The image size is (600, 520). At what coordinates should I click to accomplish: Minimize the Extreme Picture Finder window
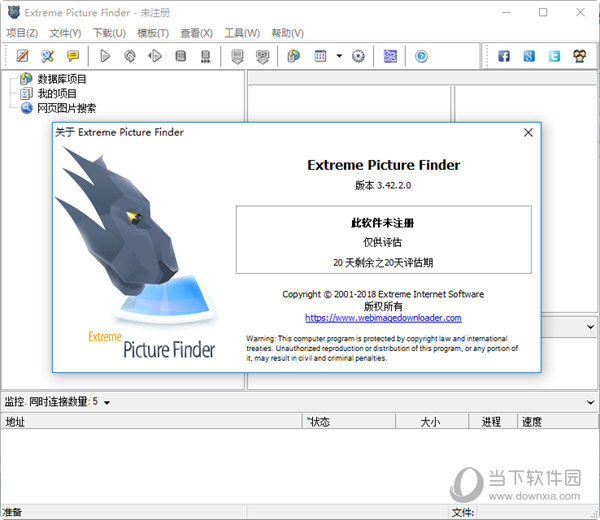(506, 13)
